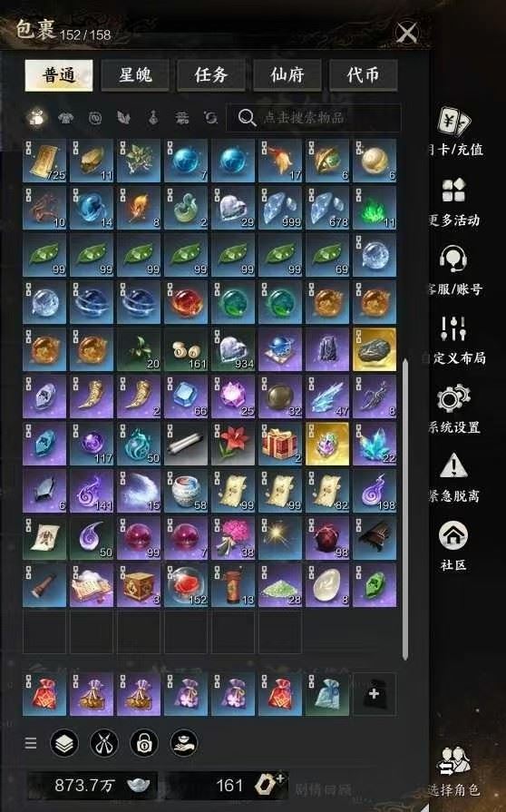
Task: Toggle the armor category filter icon
Action: coord(65,118)
